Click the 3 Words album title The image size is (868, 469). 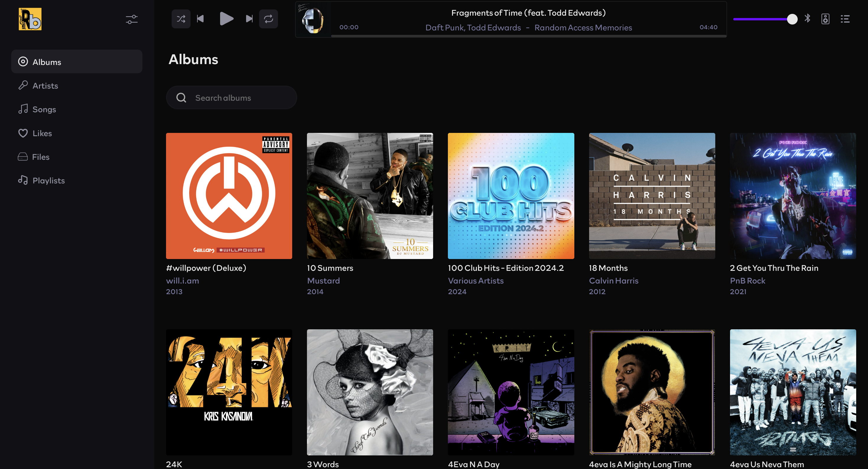click(x=323, y=464)
